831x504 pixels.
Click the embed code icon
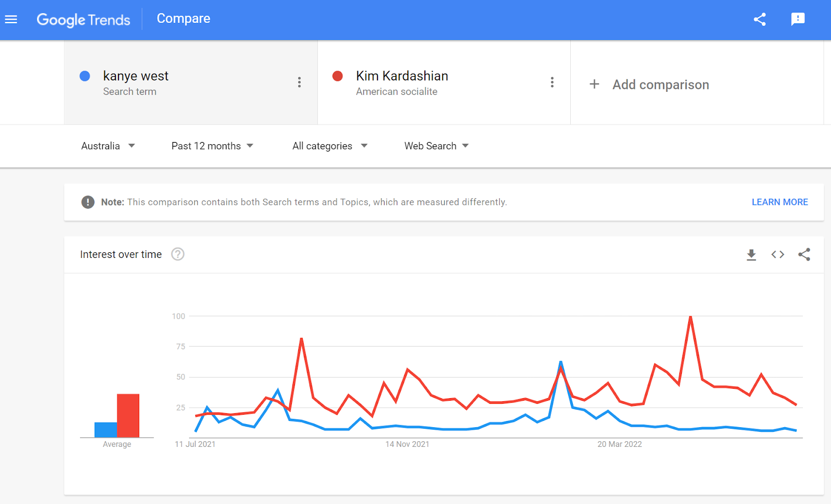(778, 254)
